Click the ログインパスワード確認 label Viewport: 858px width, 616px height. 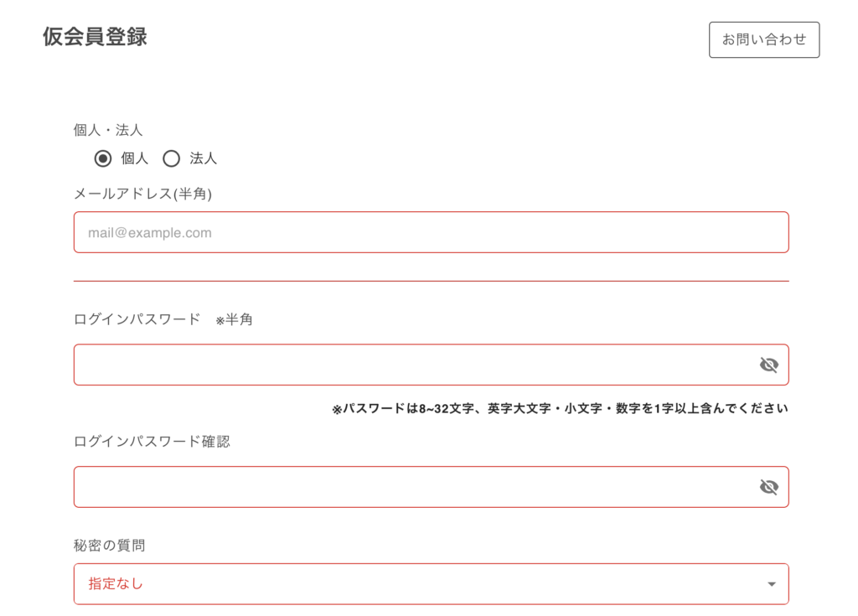152,442
